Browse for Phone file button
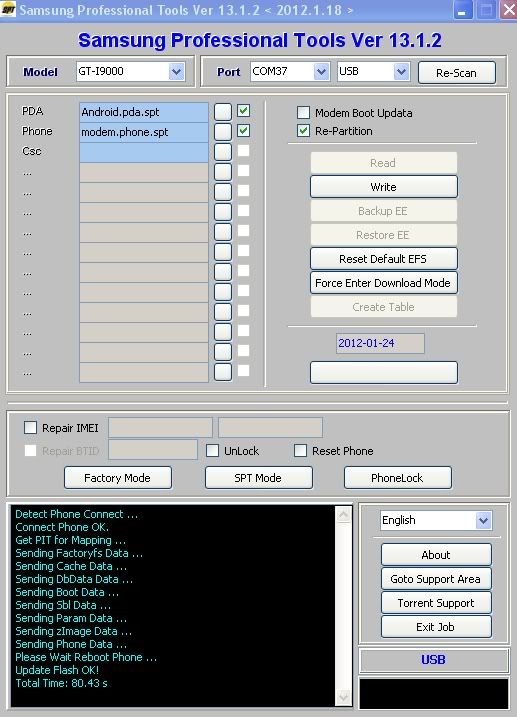Image resolution: width=517 pixels, height=717 pixels. [x=223, y=132]
